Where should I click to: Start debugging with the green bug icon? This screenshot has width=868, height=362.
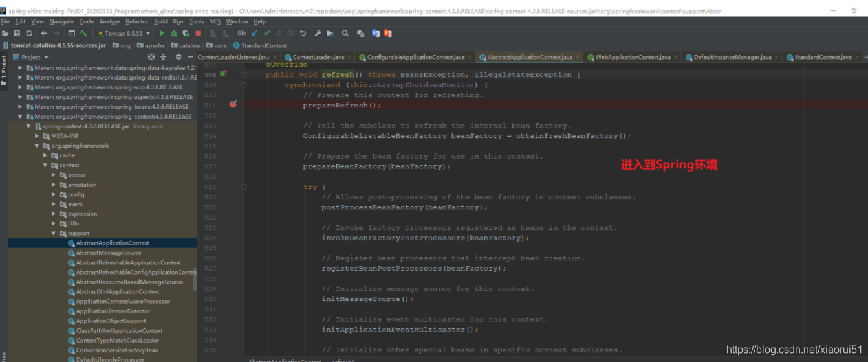174,33
